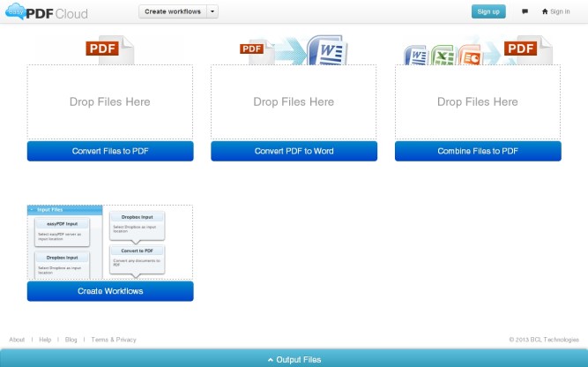Screen dimensions: 588x367
Task: Open the Create workflows button
Action: tap(173, 11)
